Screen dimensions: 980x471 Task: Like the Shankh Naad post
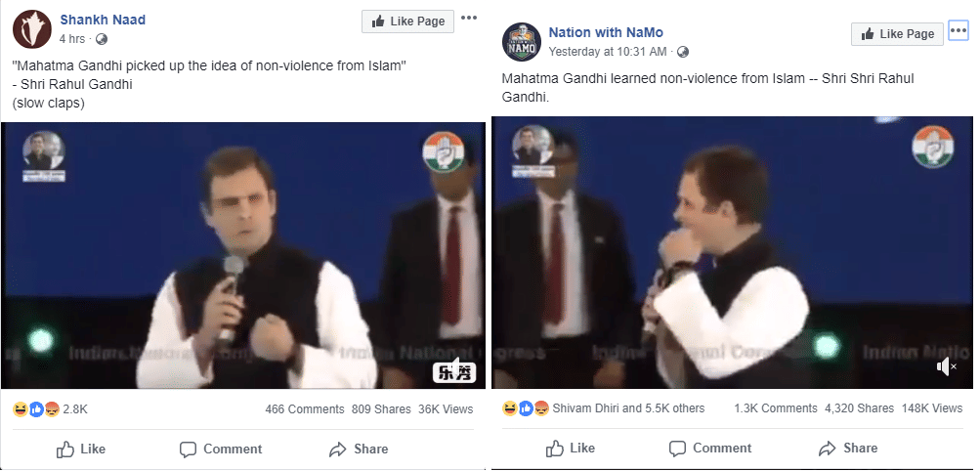(x=80, y=450)
